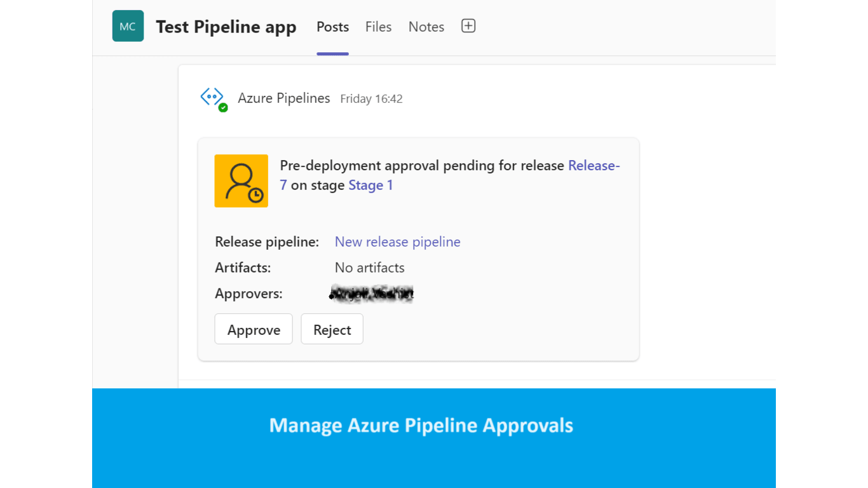Click the Test Pipeline app channel title
This screenshot has height=488, width=868.
[x=226, y=27]
